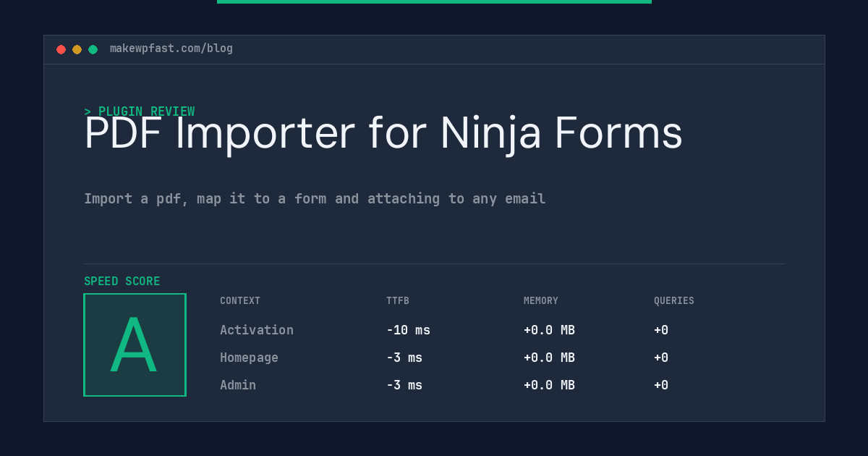Click the Homepage memory '+0.0 MB' value
The height and width of the screenshot is (456, 868).
pos(549,358)
